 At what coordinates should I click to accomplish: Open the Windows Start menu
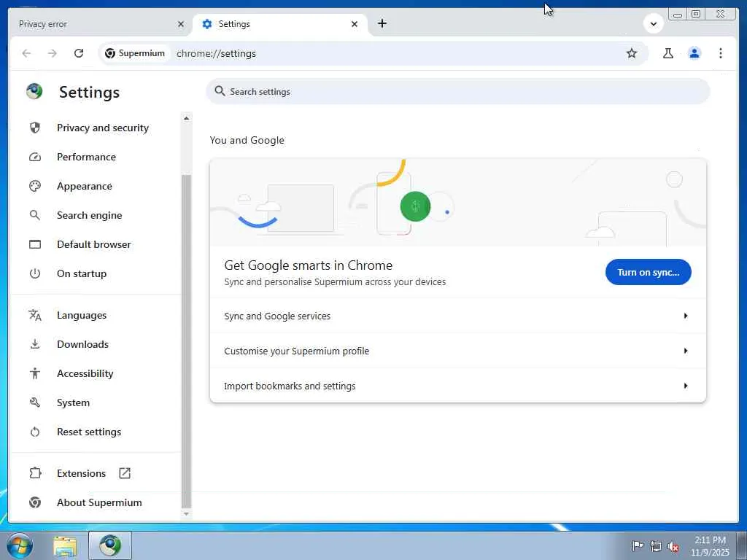(x=19, y=545)
